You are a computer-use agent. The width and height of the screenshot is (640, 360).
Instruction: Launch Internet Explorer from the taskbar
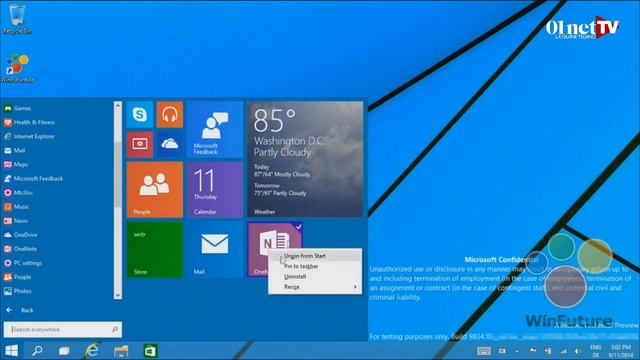[93, 350]
